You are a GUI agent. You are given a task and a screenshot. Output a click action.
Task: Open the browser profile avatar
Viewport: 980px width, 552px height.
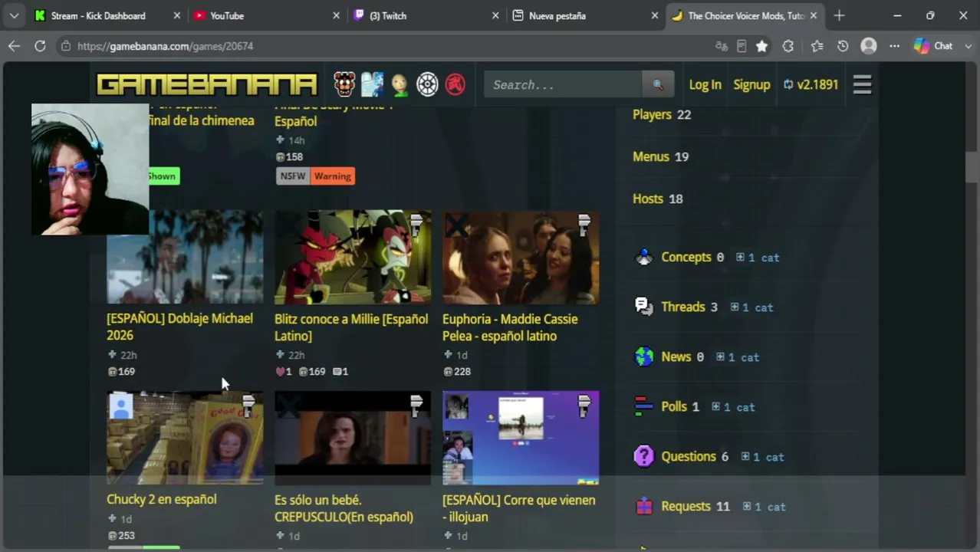(x=869, y=46)
